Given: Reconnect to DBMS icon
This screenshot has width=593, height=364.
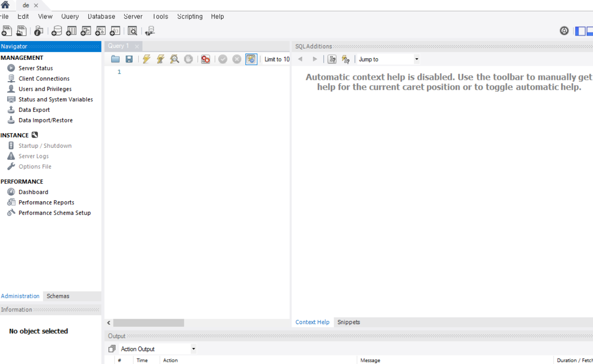Looking at the screenshot, I should (x=150, y=31).
